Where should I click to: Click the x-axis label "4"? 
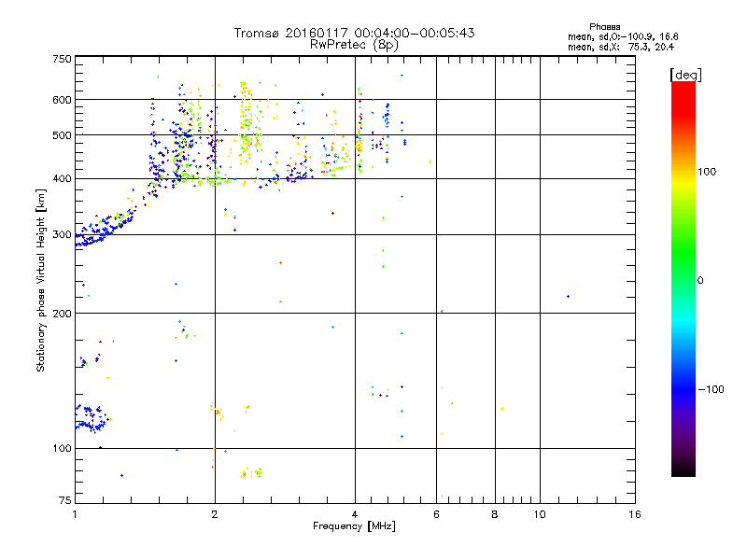click(355, 514)
